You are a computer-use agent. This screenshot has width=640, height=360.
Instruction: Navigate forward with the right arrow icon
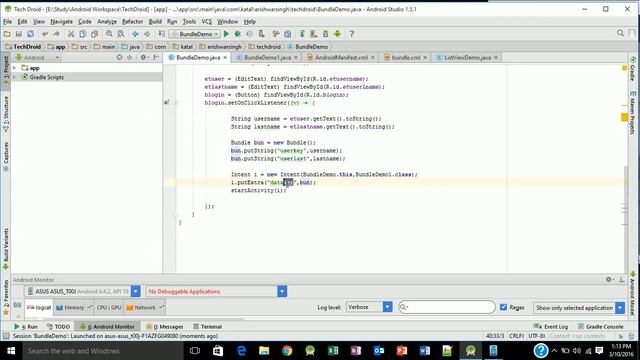147,34
